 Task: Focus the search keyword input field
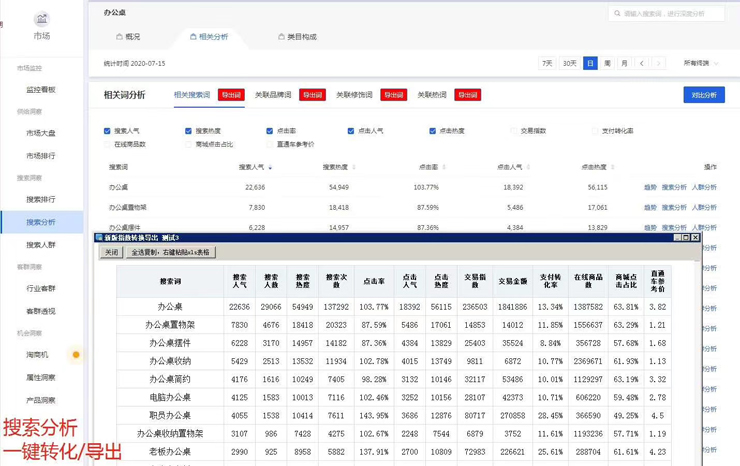[x=666, y=13]
